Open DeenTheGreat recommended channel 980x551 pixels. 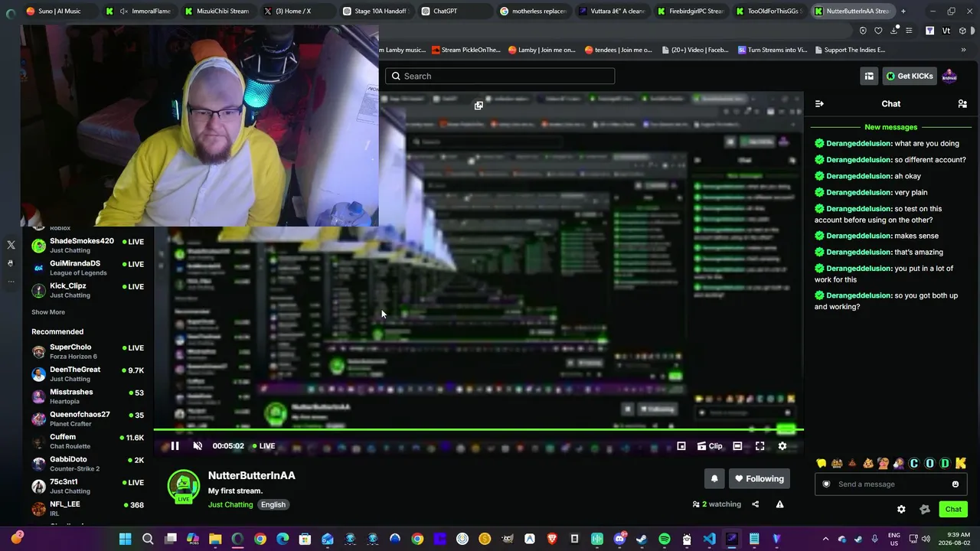coord(87,373)
